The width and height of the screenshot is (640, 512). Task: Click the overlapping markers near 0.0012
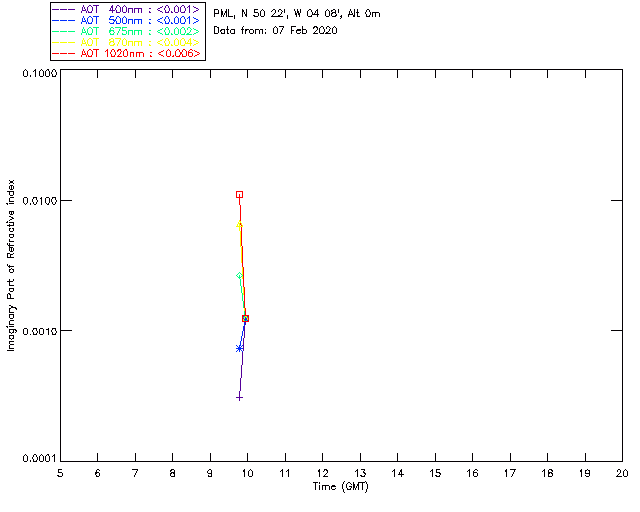(245, 318)
